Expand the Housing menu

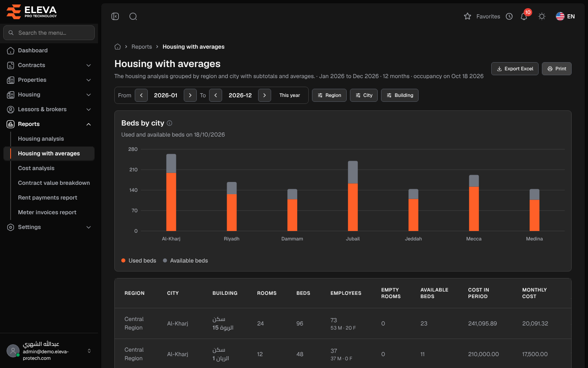pos(49,94)
